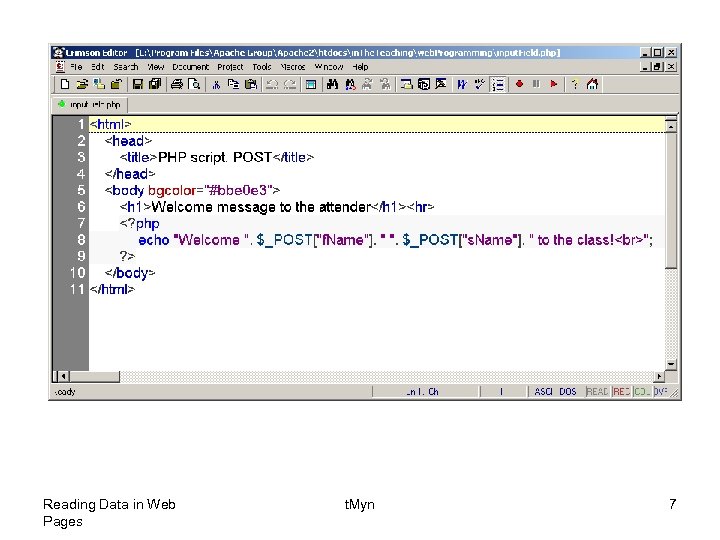Click the vertical scrollbar up arrow
Image resolution: width=720 pixels, height=540 pixels.
click(671, 126)
